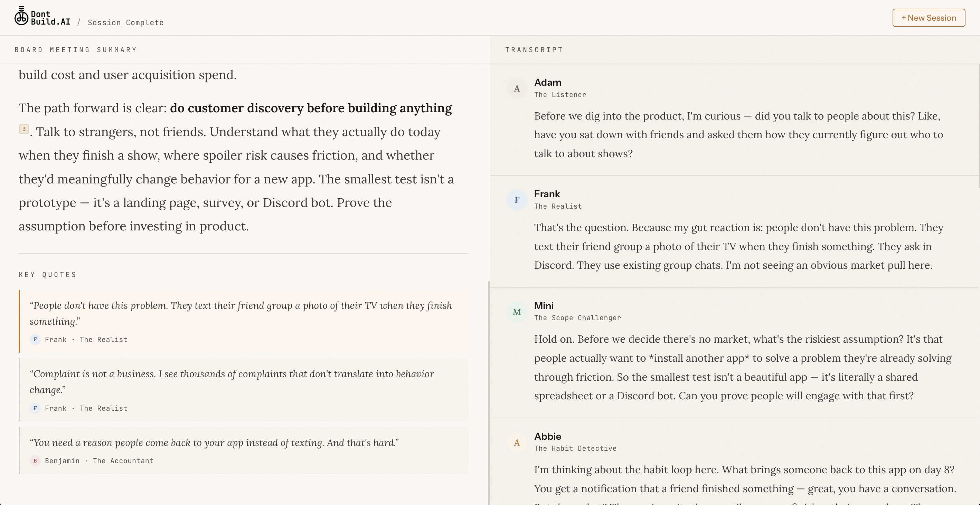The image size is (980, 505).
Task: Click the + New Session button
Action: point(928,18)
